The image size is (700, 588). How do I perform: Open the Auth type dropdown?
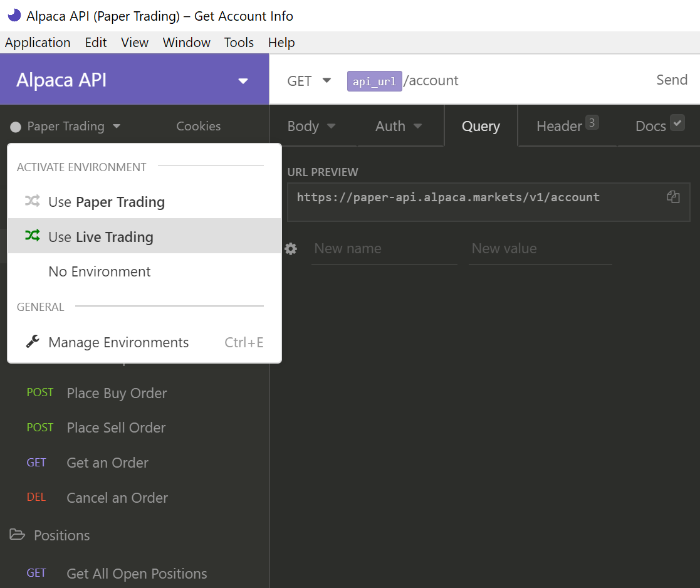coord(399,127)
